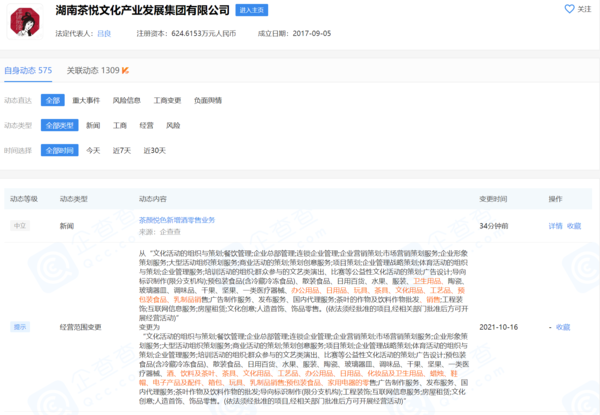Filter dynamic type by 经营
600x415 pixels.
click(146, 125)
